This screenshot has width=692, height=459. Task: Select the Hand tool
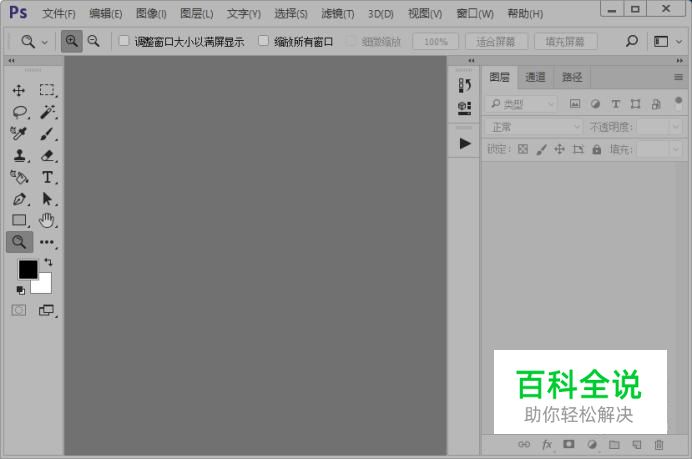[x=47, y=220]
